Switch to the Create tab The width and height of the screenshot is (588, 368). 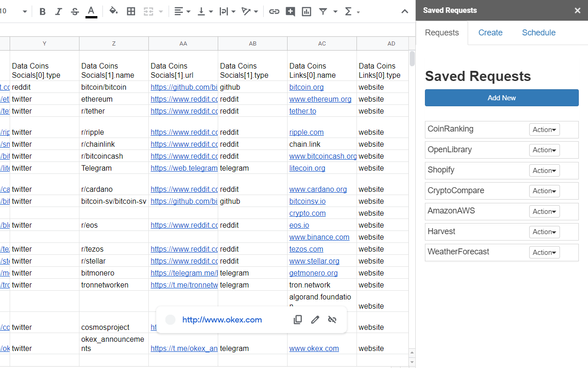[490, 33]
